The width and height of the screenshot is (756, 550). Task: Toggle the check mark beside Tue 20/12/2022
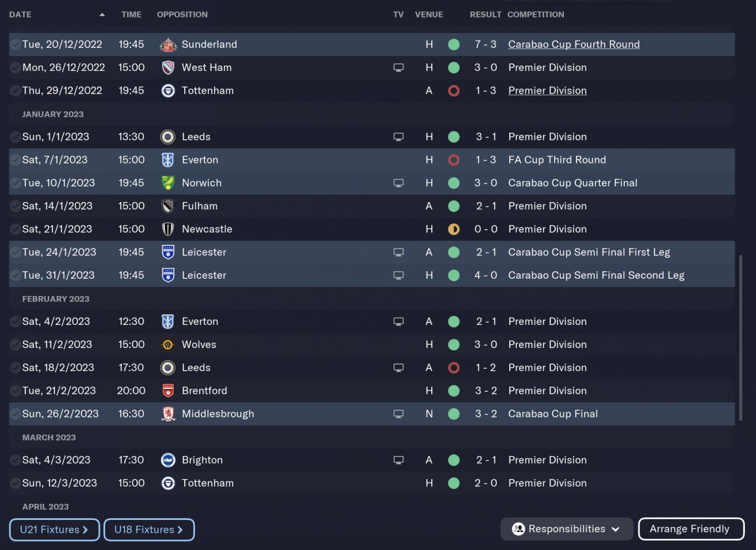[15, 44]
